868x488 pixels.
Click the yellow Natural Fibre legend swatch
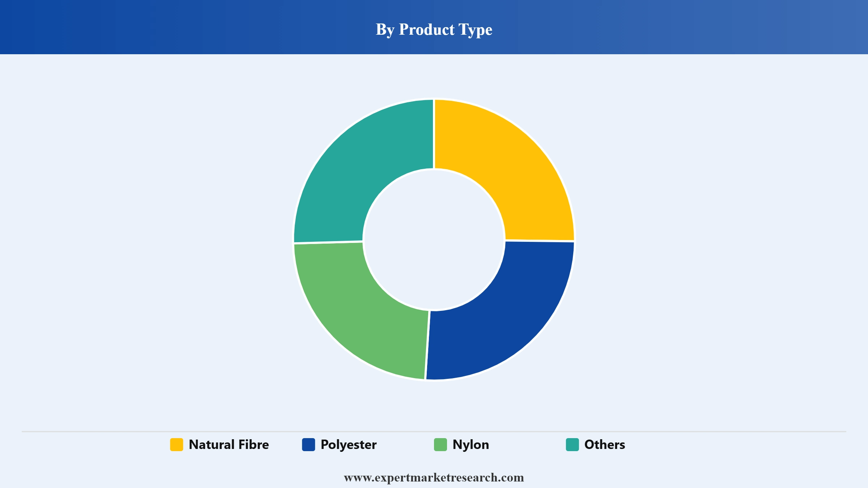[x=176, y=445]
